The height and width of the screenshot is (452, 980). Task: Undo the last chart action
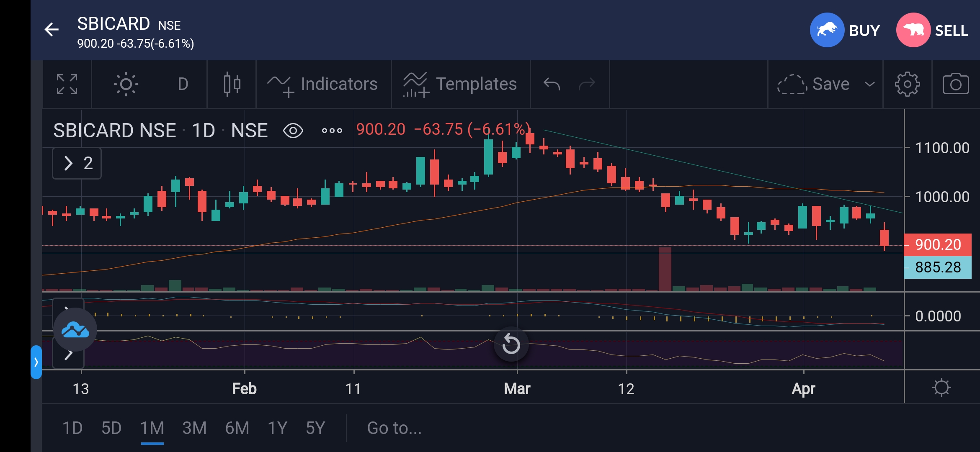point(552,84)
